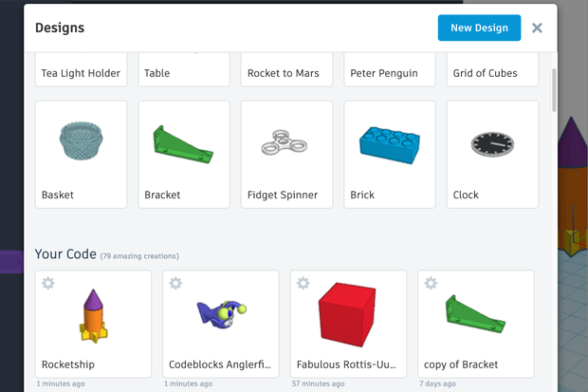The height and width of the screenshot is (392, 588).
Task: Open the Fidget Spinner example
Action: point(286,154)
